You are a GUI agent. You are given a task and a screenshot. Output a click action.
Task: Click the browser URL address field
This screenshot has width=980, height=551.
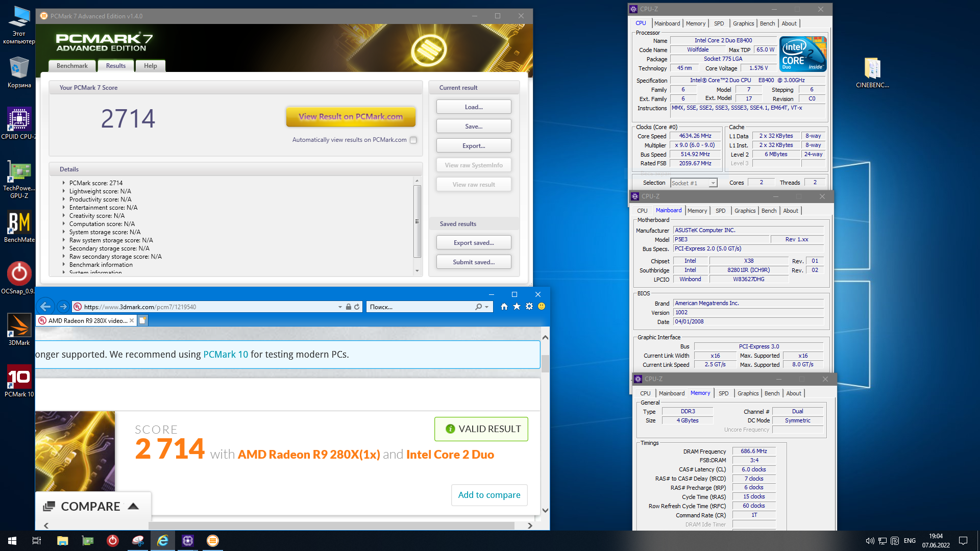[204, 307]
